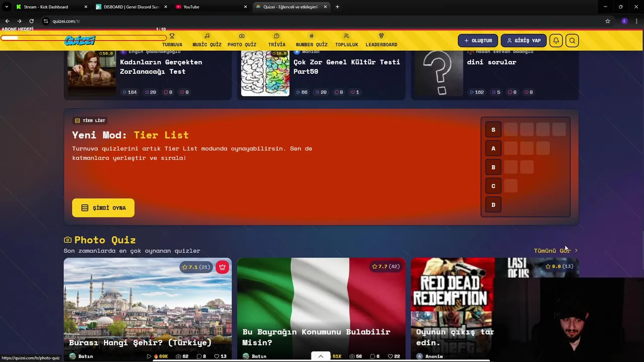Image resolution: width=644 pixels, height=362 pixels.
Task: Open the tab search dropdown arrow
Action: 7,7
